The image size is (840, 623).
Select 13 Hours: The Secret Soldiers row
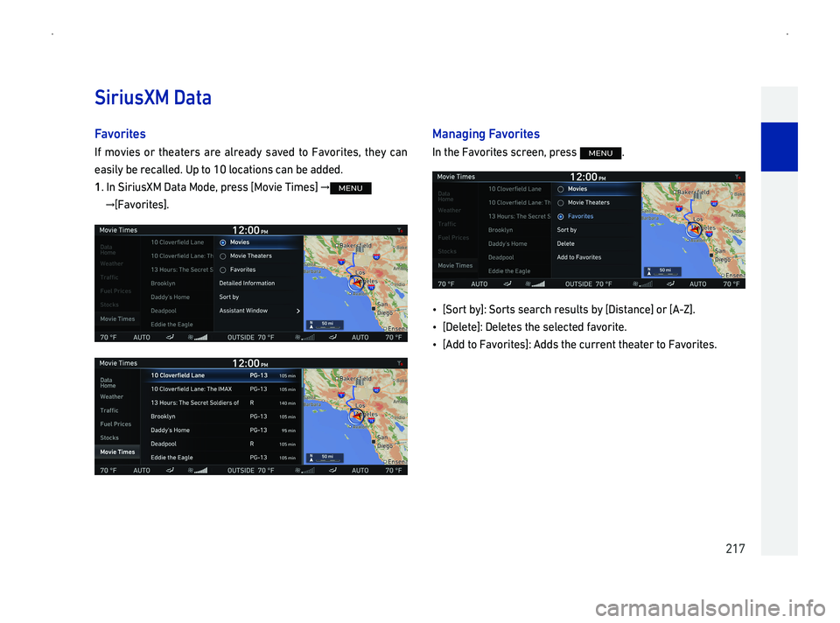[x=220, y=402]
